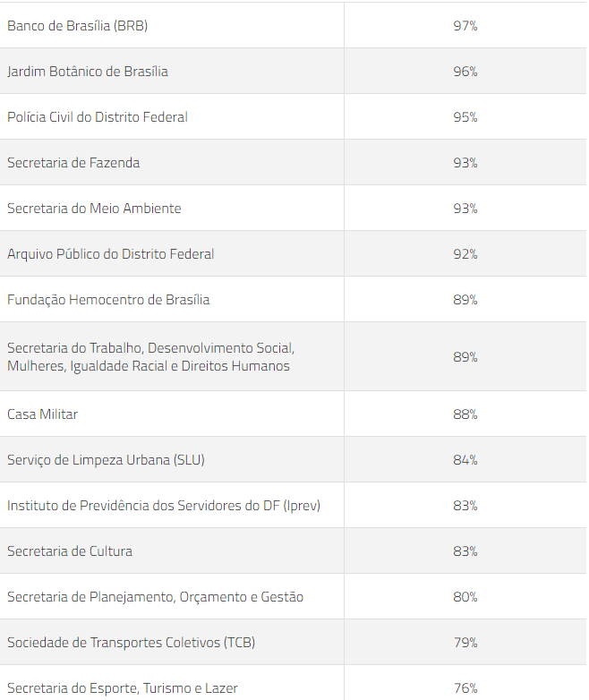This screenshot has height=700, width=589.
Task: Click Sociedade de Transportes Coletivos (TCB) row
Action: click(293, 642)
